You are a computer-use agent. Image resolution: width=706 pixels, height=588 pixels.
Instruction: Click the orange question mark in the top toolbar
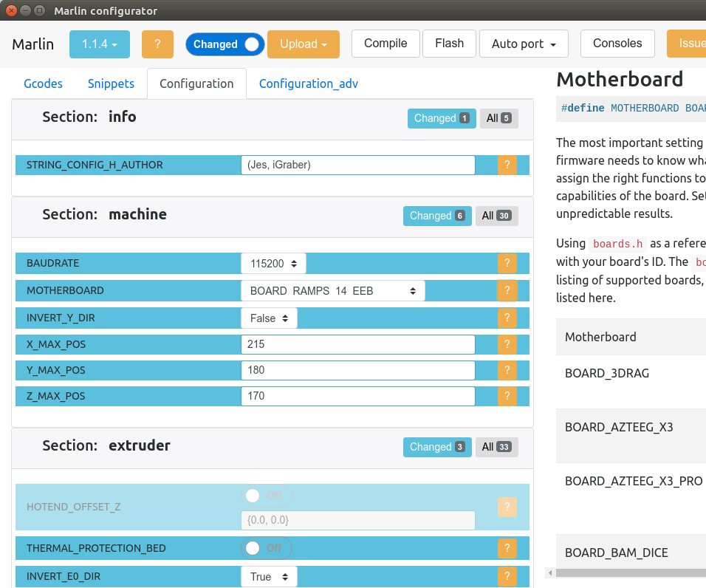157,44
